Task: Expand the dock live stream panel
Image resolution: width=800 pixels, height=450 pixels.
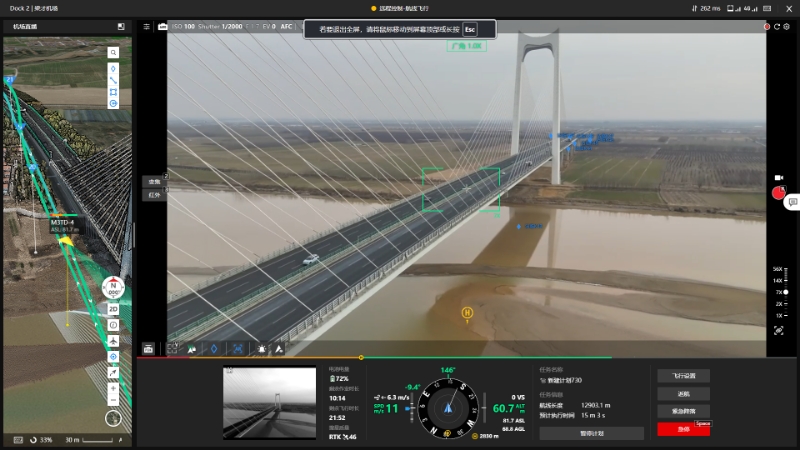Action: click(121, 26)
